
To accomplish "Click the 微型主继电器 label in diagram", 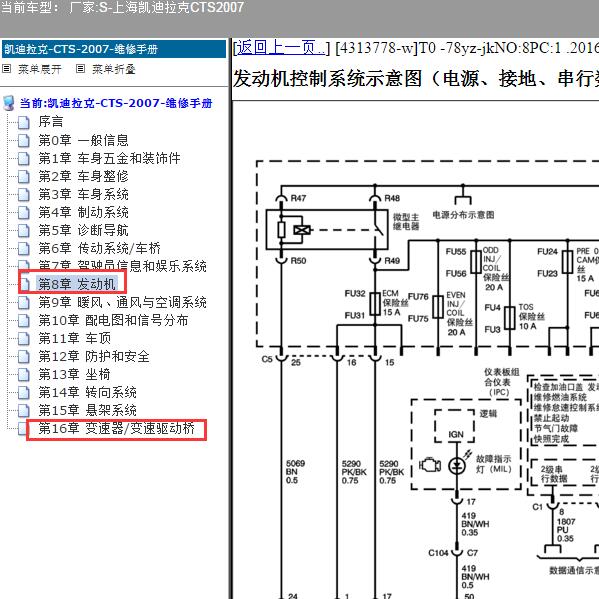I will [x=406, y=222].
